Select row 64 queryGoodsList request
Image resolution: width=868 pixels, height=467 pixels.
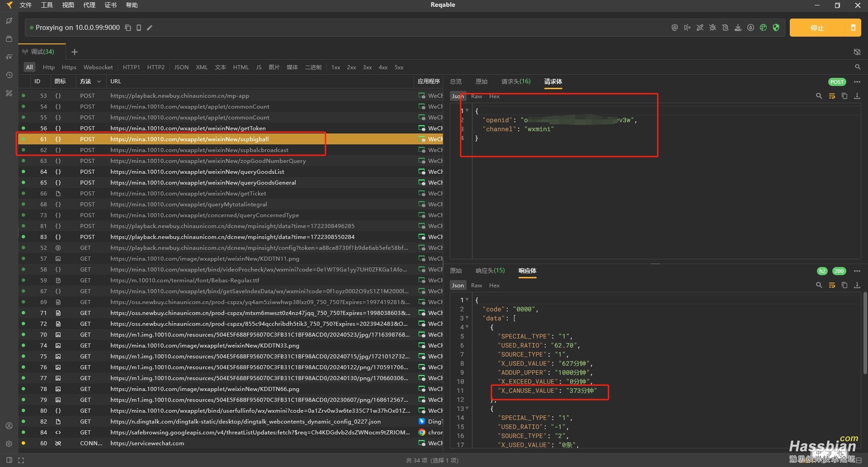point(231,172)
